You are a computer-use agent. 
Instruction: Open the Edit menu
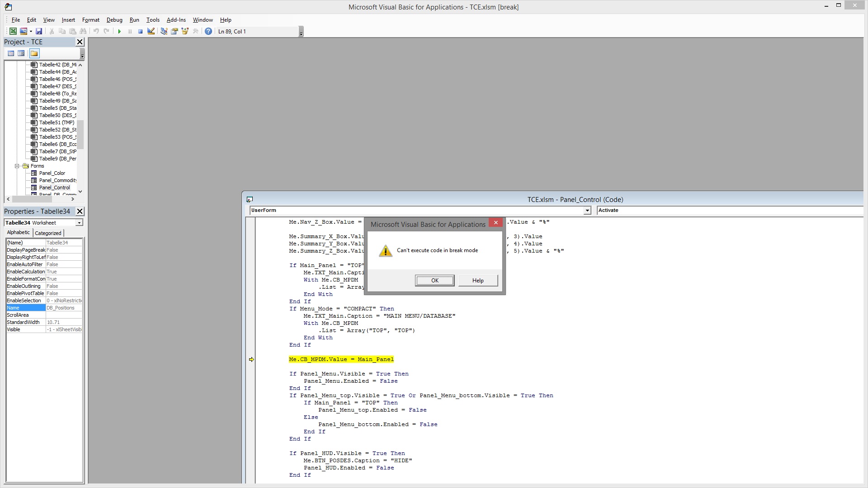click(x=32, y=20)
